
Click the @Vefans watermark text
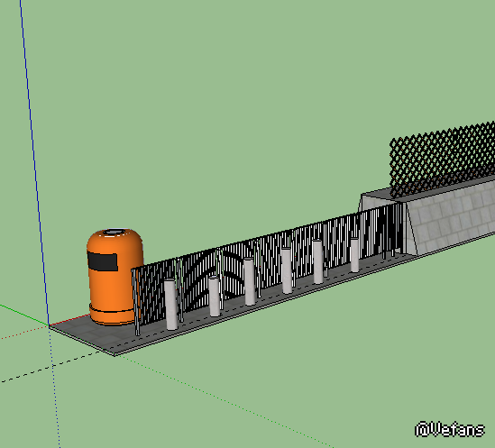450,430
